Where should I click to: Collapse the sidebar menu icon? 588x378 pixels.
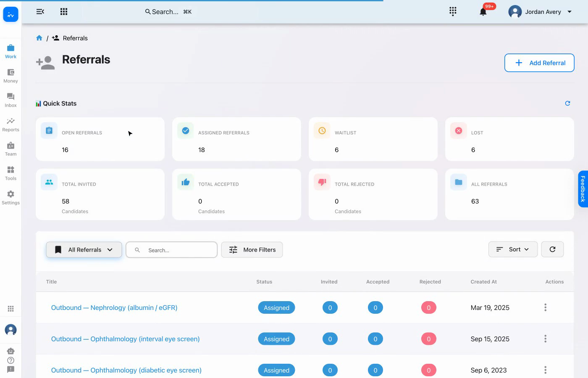pos(40,12)
